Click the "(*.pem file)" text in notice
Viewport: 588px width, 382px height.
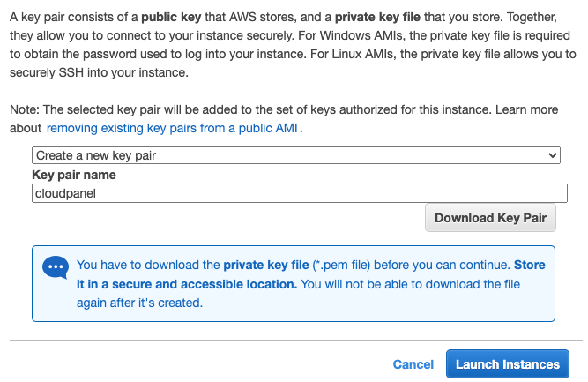tap(341, 265)
